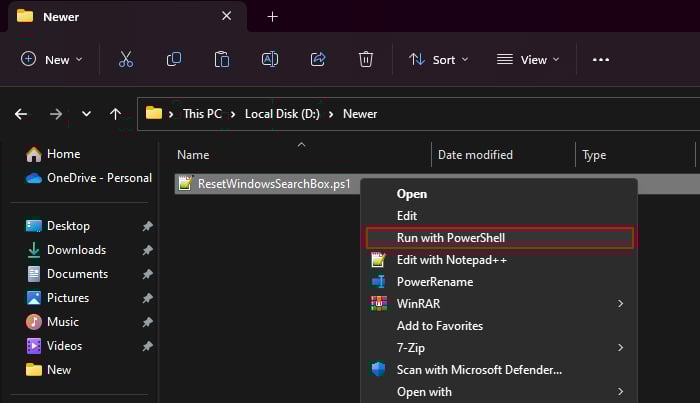Expand the Open with submenu arrow

click(621, 392)
